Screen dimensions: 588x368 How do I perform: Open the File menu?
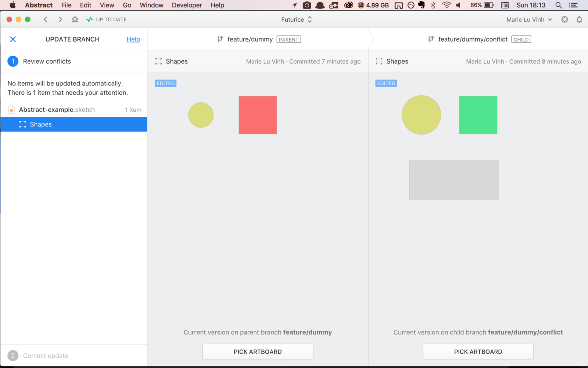(x=66, y=5)
